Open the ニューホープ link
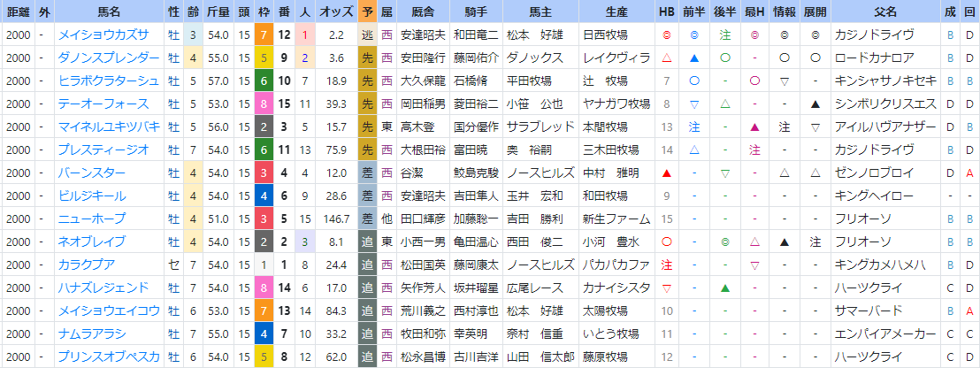This screenshot has width=980, height=368. pos(92,218)
